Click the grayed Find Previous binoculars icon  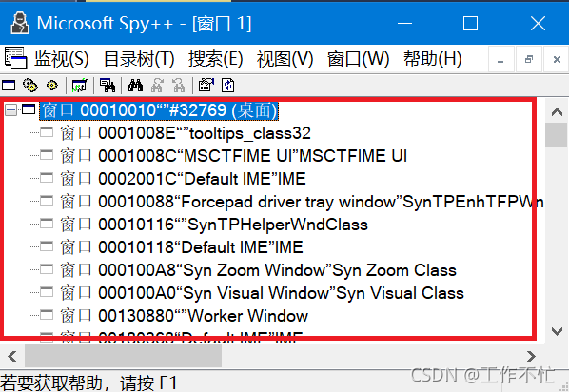click(178, 86)
